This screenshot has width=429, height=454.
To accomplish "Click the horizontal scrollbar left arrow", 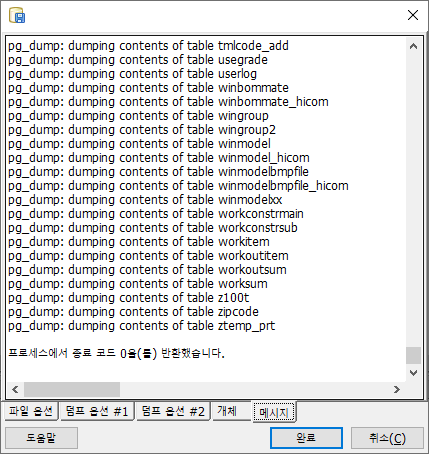I will [15, 389].
